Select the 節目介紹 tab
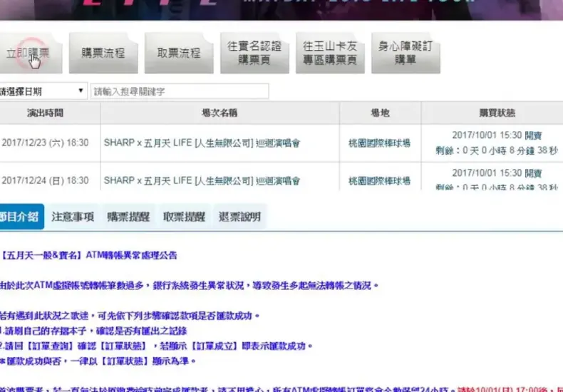 21,217
